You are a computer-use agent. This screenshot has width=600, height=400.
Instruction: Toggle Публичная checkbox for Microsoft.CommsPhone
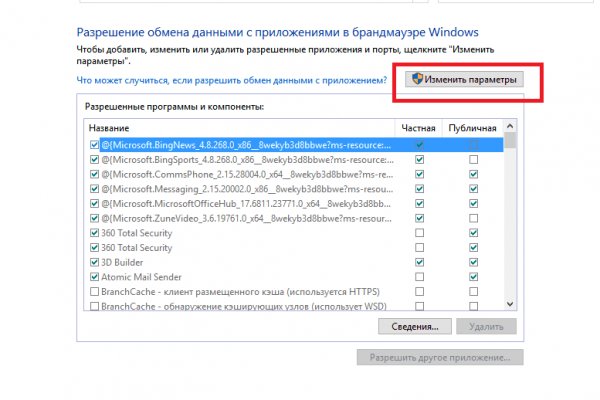click(x=473, y=174)
